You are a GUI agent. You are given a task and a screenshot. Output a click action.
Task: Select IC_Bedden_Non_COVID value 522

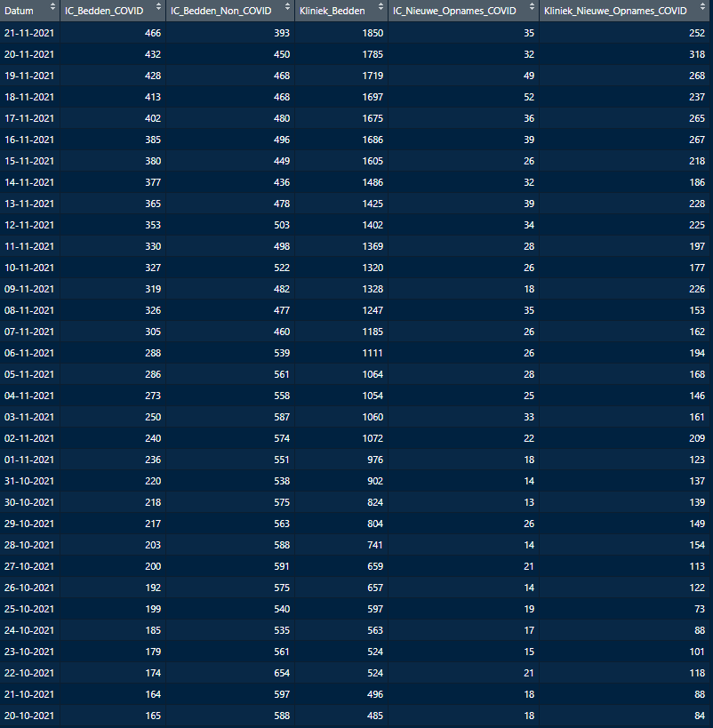coord(282,268)
